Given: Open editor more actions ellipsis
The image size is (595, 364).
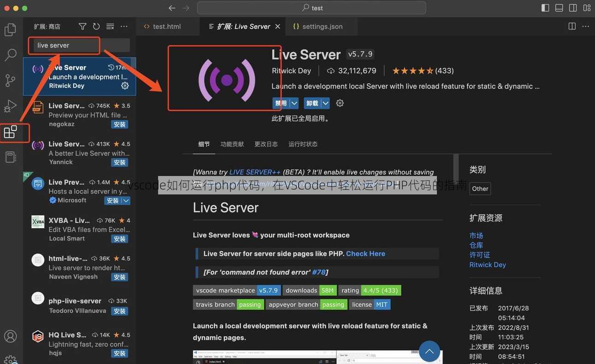Looking at the screenshot, I should 585,26.
